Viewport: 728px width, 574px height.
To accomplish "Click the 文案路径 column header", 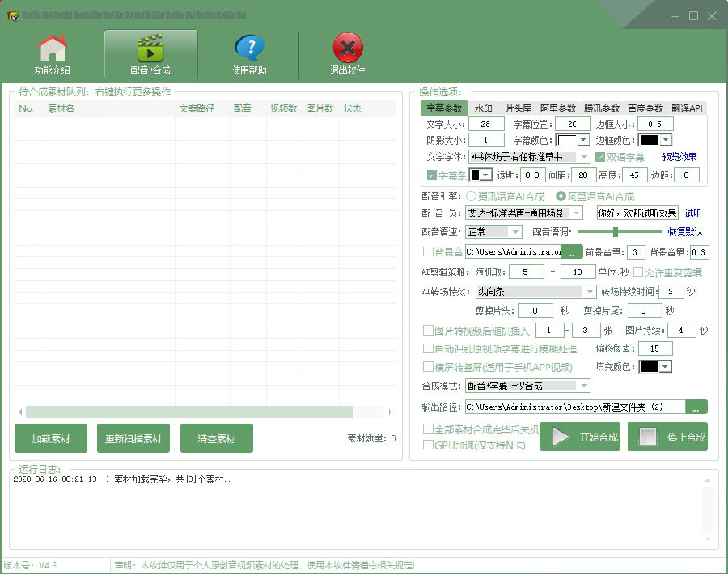I will [197, 108].
